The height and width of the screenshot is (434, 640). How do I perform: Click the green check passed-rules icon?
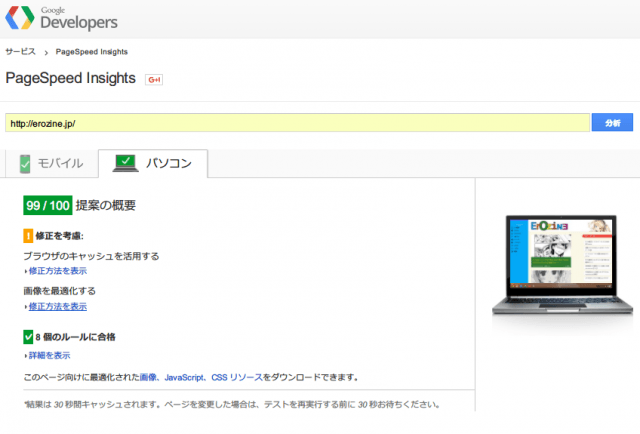coord(28,337)
